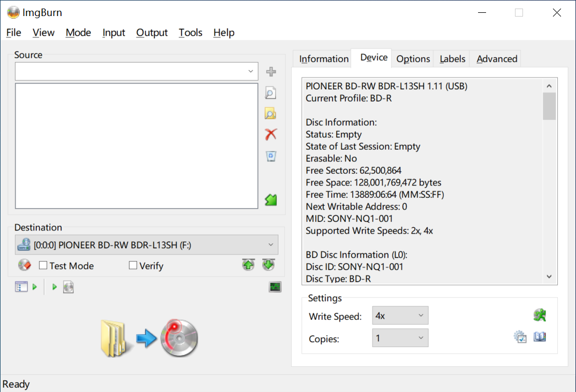
Task: Click the green play arrow beside the disc image icon
Action: point(55,287)
